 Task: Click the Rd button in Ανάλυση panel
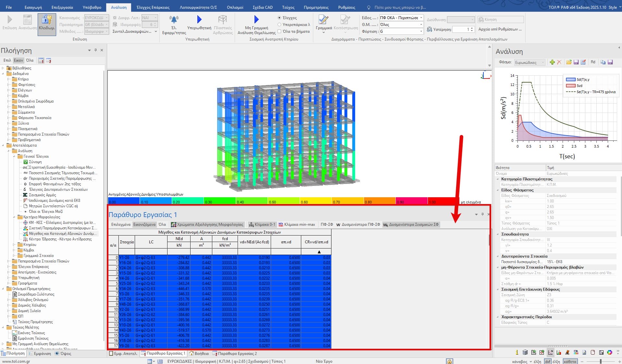593,62
